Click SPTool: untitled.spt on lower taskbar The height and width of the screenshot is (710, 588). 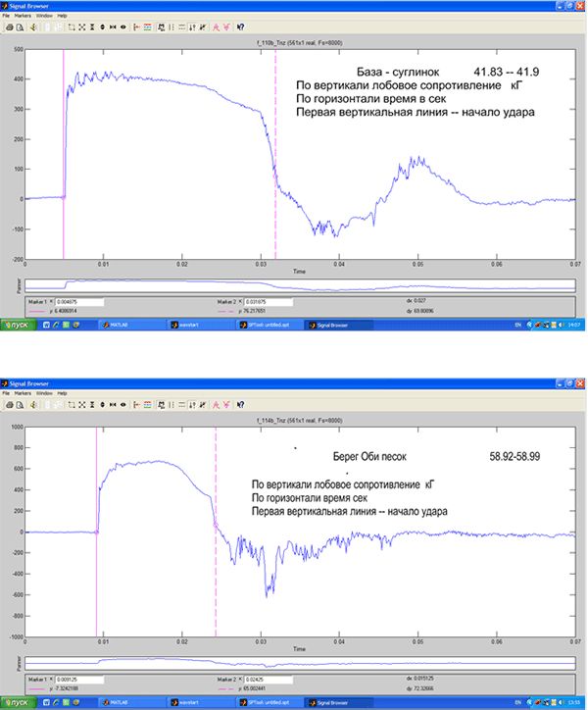point(260,702)
